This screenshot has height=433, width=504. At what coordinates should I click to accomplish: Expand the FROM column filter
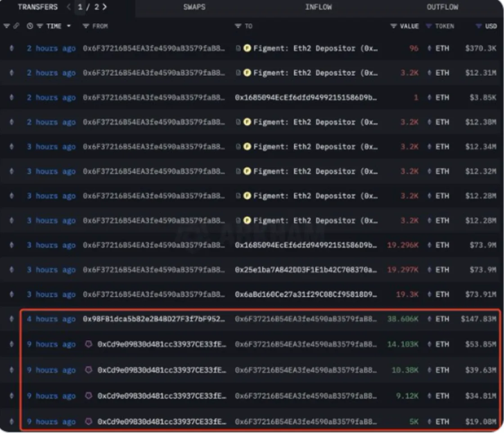point(85,26)
